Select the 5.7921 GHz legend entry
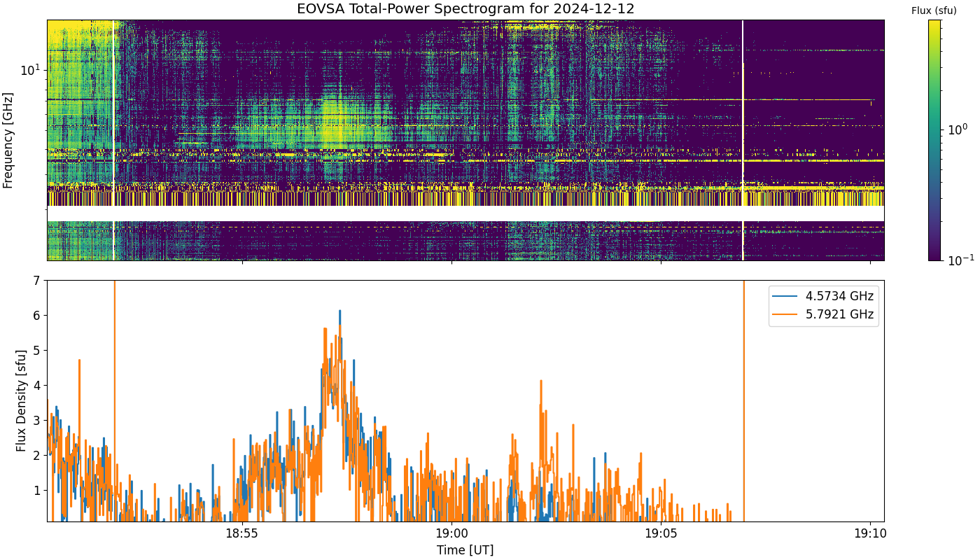 823,315
